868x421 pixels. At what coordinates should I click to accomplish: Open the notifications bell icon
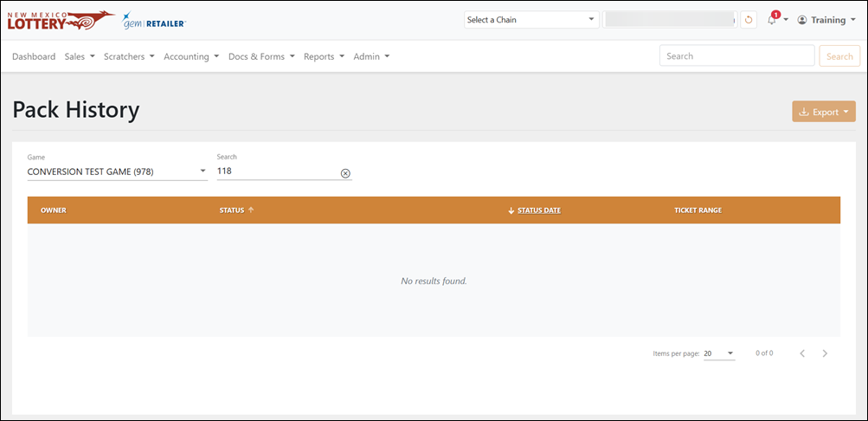pyautogui.click(x=772, y=20)
